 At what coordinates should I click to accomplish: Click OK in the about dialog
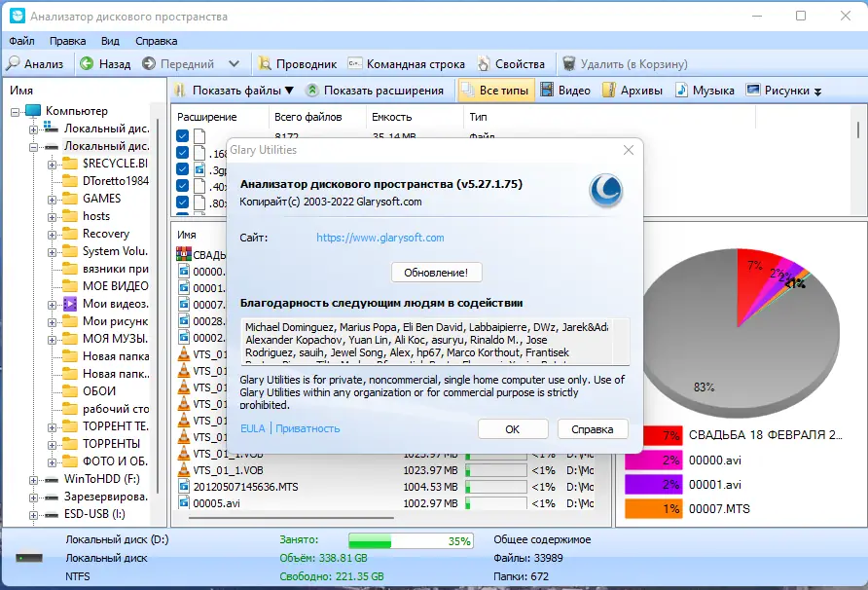pyautogui.click(x=513, y=429)
